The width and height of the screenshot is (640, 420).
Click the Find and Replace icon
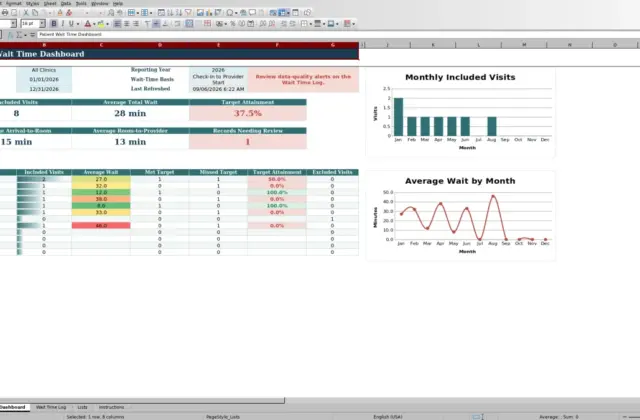pos(111,13)
